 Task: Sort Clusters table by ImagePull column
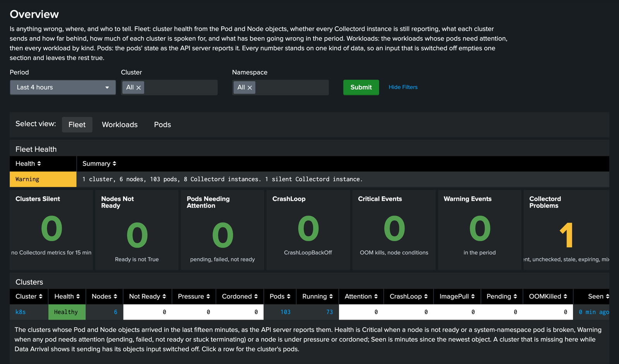pos(457,296)
